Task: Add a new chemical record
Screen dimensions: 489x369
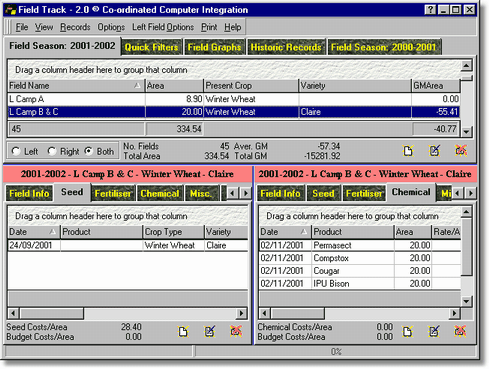Action: (x=407, y=331)
